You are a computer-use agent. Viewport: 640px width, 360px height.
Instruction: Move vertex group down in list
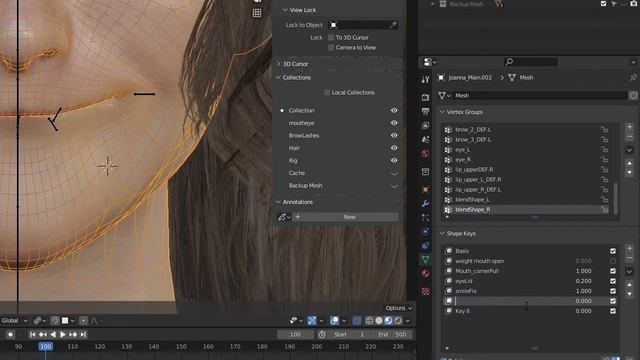[x=629, y=173]
